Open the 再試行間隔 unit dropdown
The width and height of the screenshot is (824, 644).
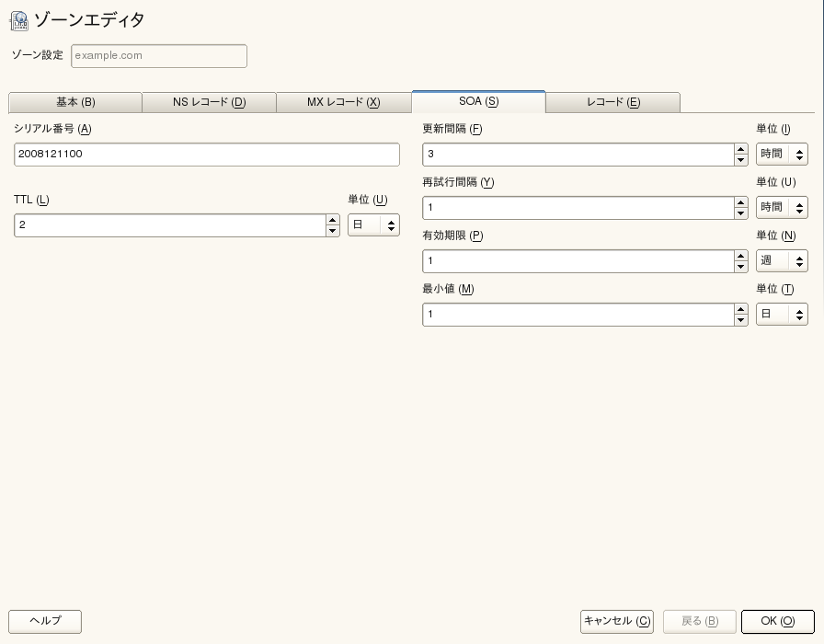(x=782, y=208)
